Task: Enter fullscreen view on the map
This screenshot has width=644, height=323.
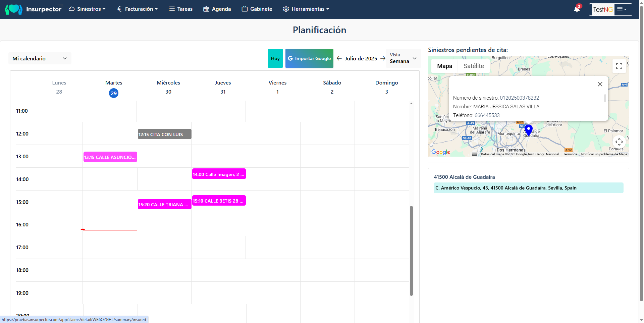Action: click(619, 66)
